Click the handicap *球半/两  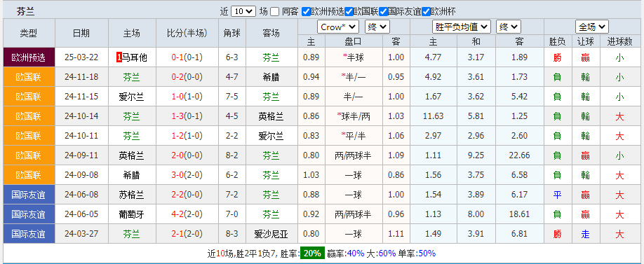353,116
